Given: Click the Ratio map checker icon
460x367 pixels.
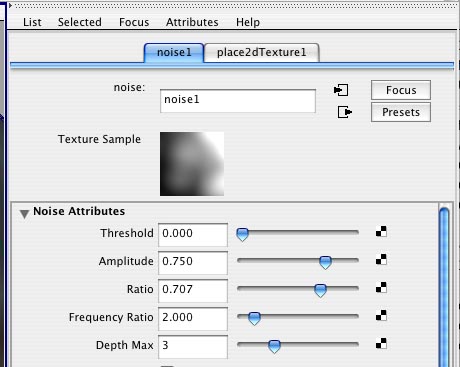Looking at the screenshot, I should pyautogui.click(x=381, y=287).
